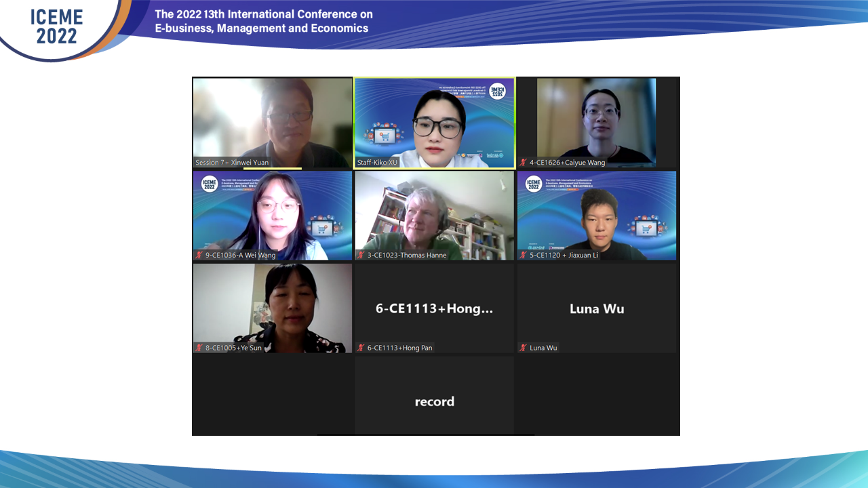Viewport: 868px width, 488px height.
Task: Select Xinwei Yuan's video tile
Action: (x=273, y=123)
